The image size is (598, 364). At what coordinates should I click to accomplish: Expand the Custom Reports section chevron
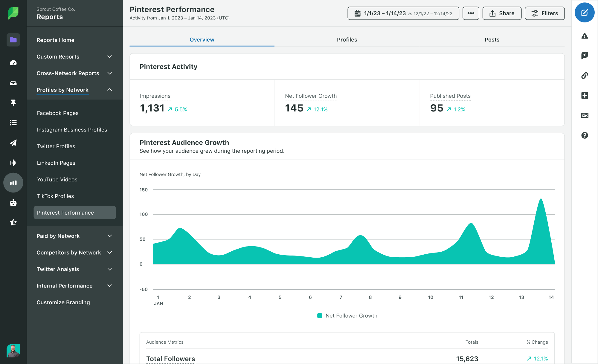(110, 56)
